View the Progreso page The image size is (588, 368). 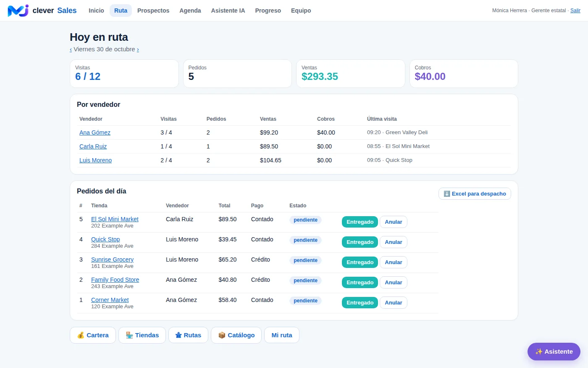[x=268, y=11]
